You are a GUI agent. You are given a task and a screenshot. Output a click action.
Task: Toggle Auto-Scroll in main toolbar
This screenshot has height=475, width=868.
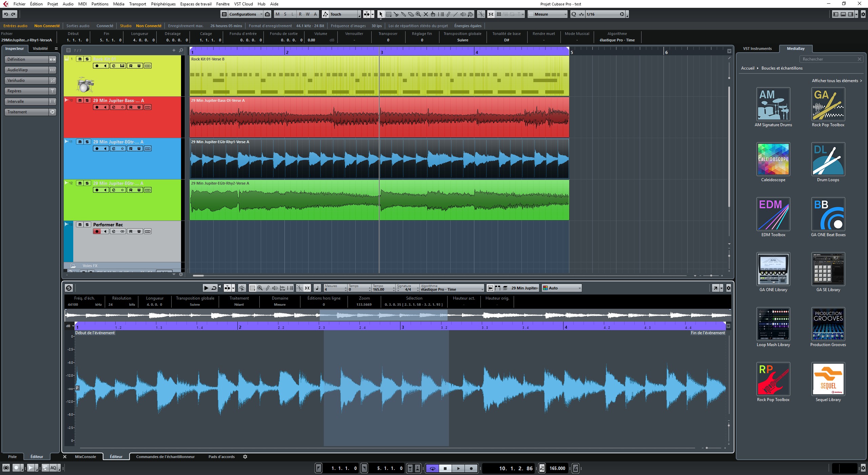(x=367, y=14)
